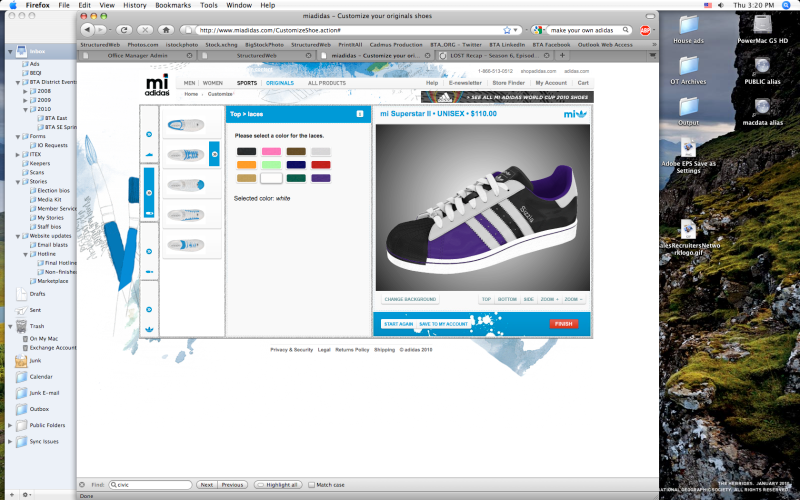Switch to LOST Recap Season 6 tab

coord(492,55)
